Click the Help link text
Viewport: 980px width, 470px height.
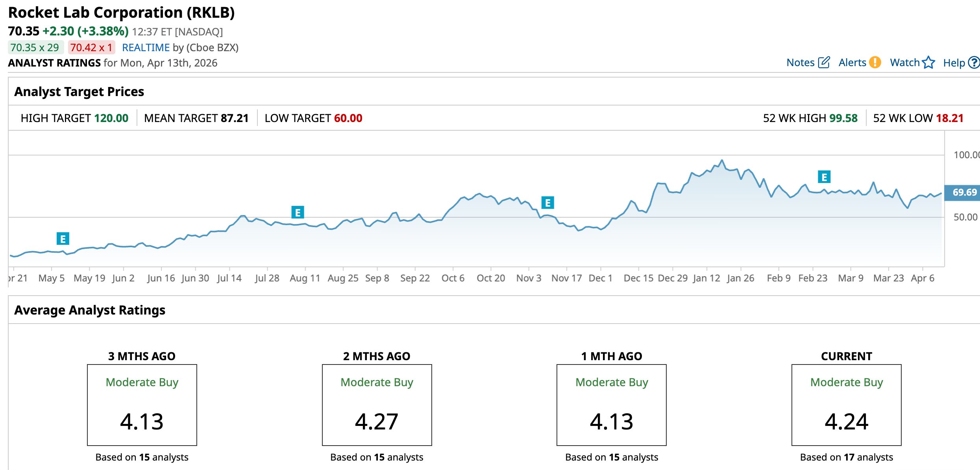pos(954,63)
